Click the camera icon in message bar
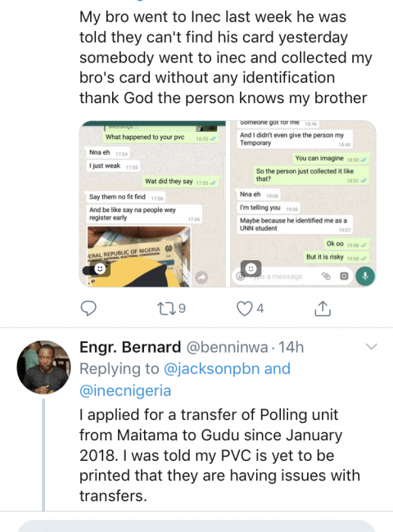 (x=344, y=276)
